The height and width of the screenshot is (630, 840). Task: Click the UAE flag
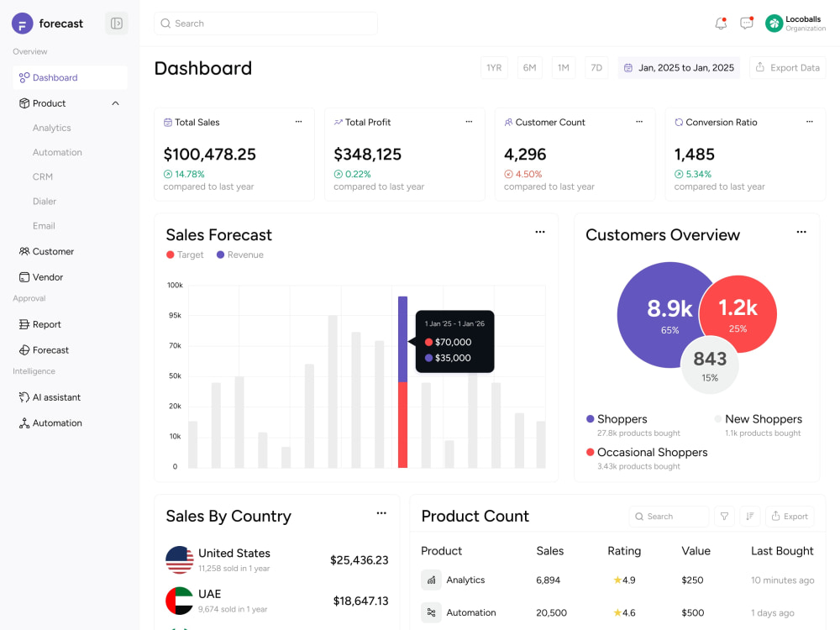point(180,601)
